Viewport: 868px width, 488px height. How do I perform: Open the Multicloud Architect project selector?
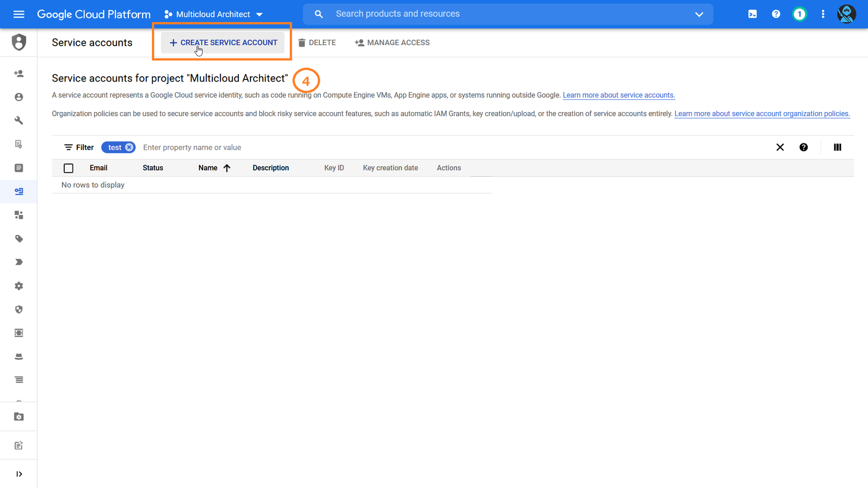tap(214, 14)
